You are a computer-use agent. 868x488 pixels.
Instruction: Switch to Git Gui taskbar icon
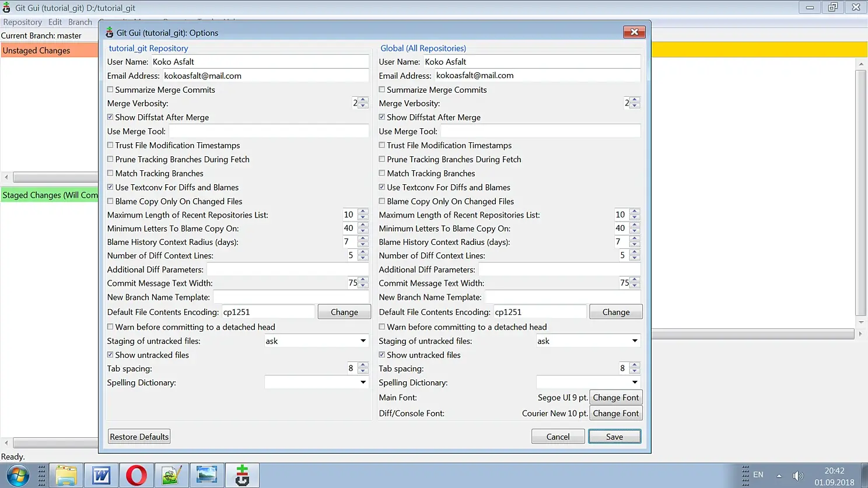coord(242,475)
